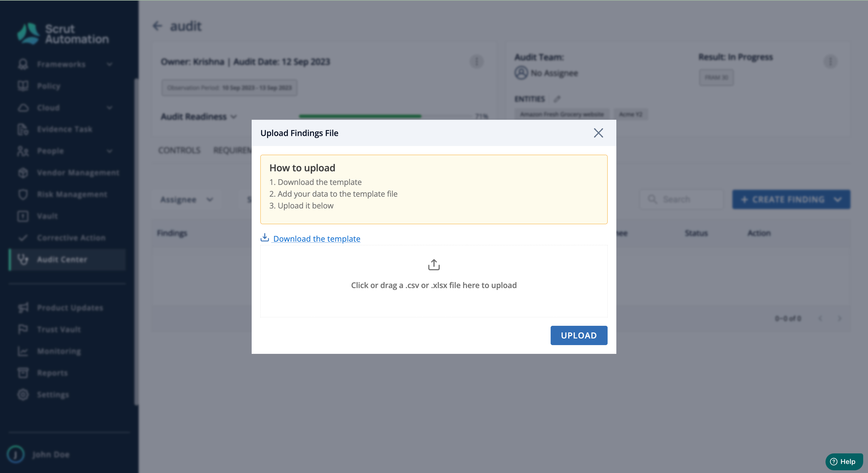Open the Result panel kebab menu

point(830,62)
